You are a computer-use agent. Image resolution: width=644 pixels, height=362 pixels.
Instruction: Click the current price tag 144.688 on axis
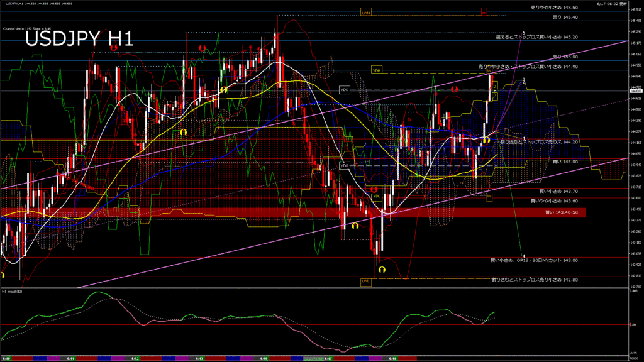[x=636, y=91]
